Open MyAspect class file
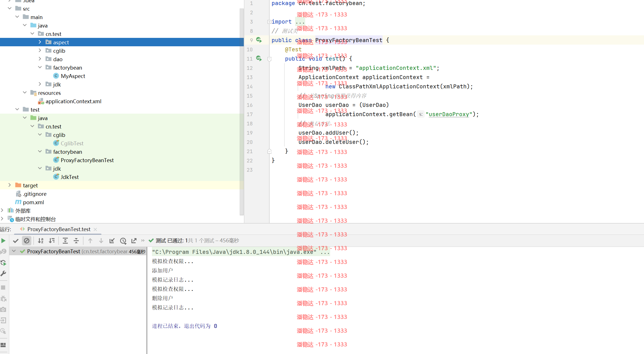644x354 pixels. [73, 76]
